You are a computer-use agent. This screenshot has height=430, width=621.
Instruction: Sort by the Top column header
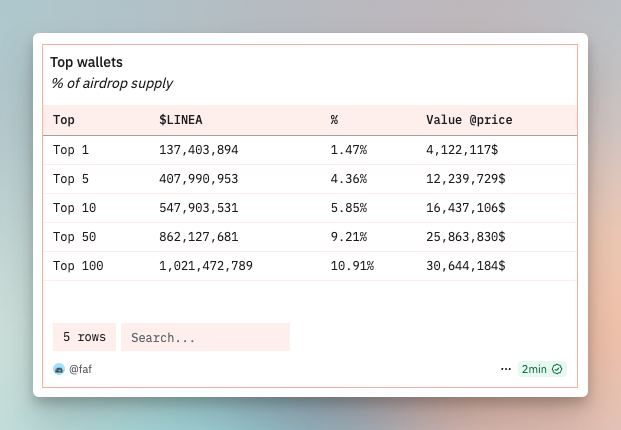(64, 120)
